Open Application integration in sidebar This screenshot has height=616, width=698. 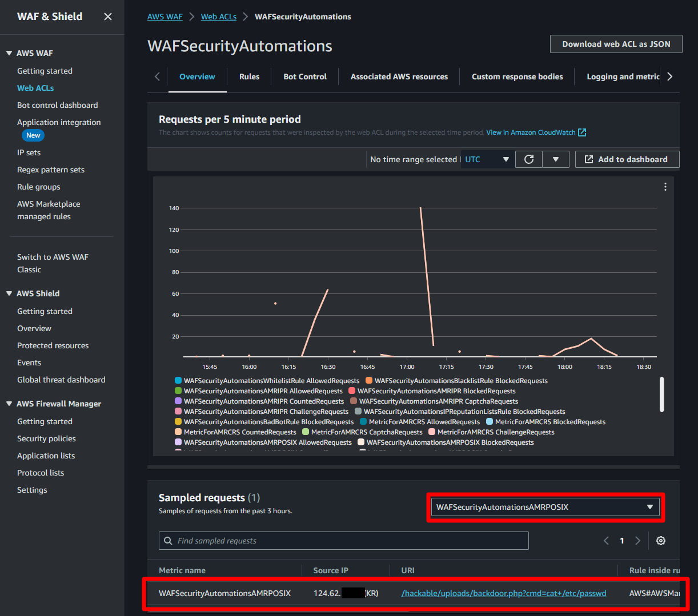(59, 122)
